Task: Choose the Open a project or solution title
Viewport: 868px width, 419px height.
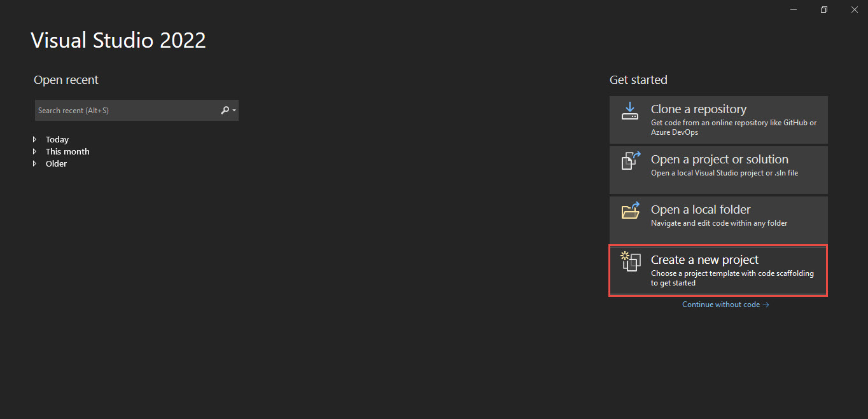Action: (719, 160)
